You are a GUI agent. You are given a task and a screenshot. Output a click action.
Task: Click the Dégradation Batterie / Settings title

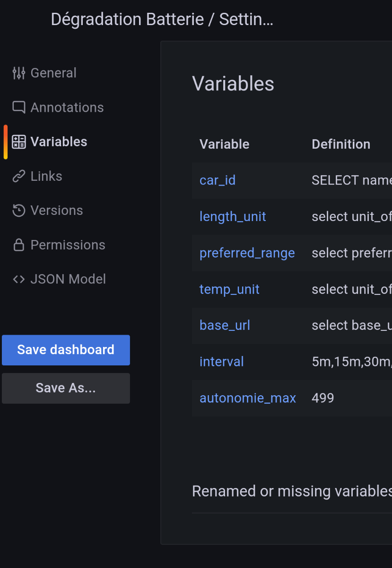click(x=162, y=19)
